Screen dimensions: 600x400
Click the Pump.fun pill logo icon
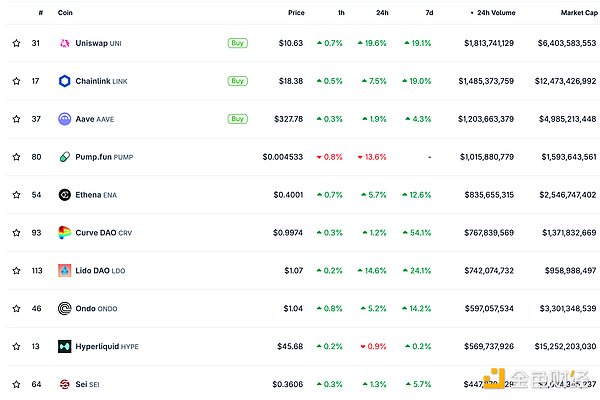point(65,157)
